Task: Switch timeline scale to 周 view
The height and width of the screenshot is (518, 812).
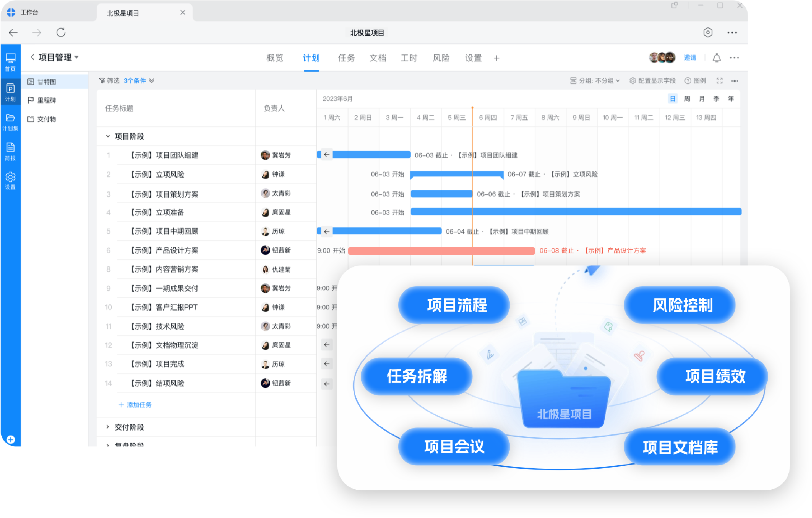Action: (687, 99)
